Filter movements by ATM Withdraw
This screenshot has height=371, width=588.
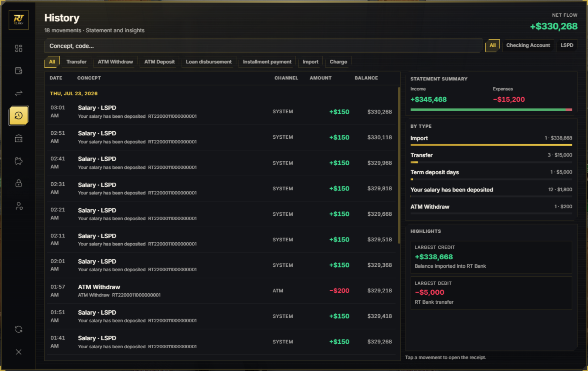(115, 62)
